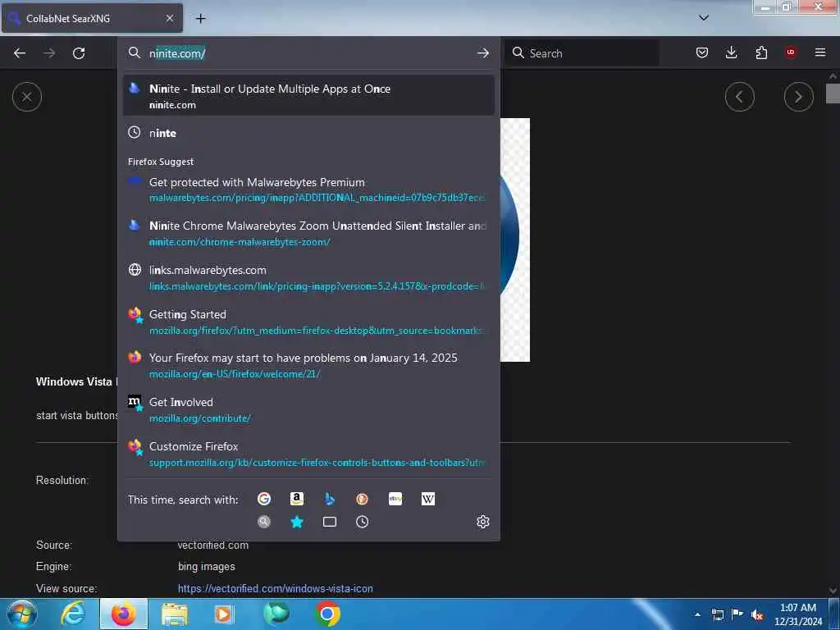Search with DuckDuckGo this time
Image resolution: width=840 pixels, height=630 pixels.
[362, 500]
